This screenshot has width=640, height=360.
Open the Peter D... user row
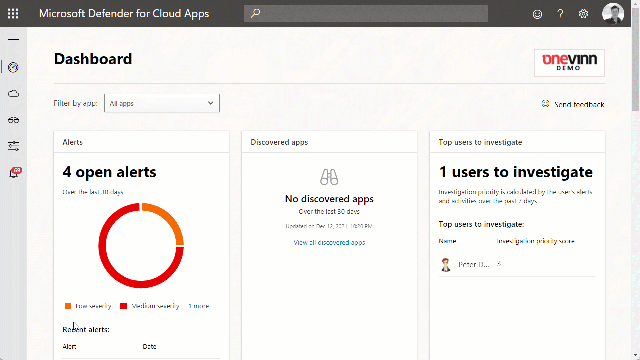[x=517, y=265]
